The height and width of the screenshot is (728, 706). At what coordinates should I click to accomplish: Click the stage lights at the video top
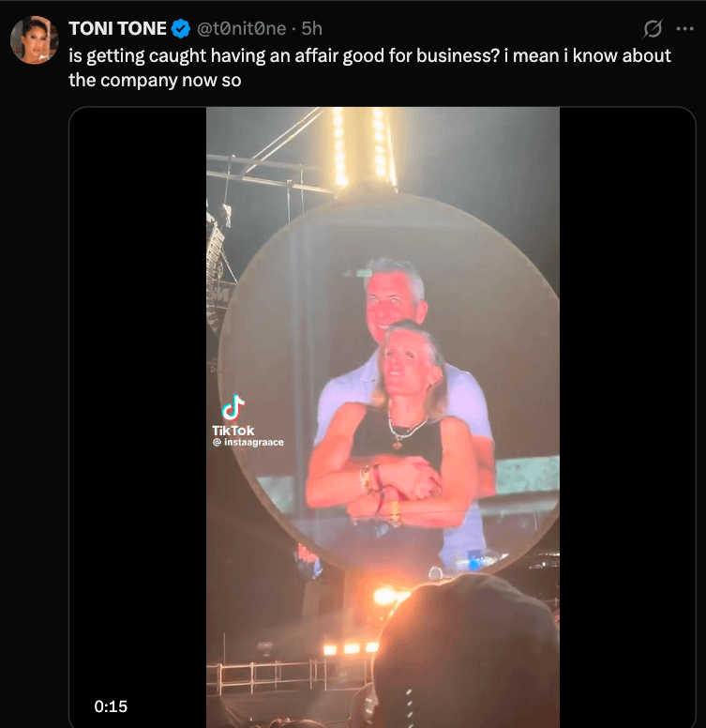pos(359,146)
